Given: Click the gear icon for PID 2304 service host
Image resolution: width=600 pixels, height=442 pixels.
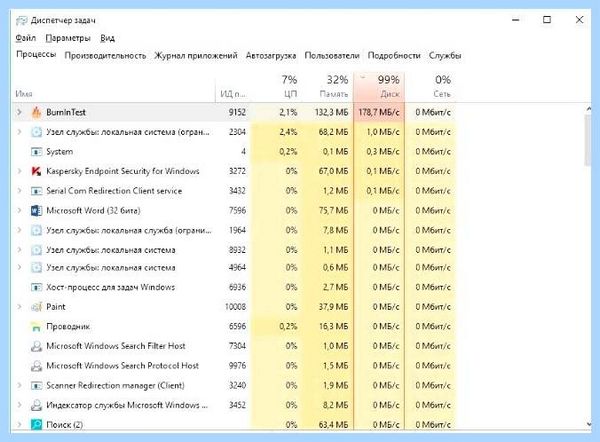Looking at the screenshot, I should point(36,132).
